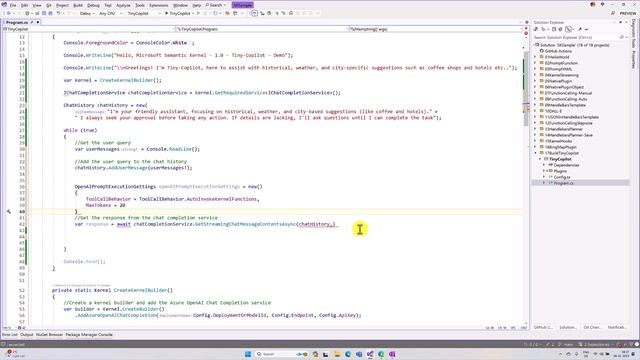Start debugging with the TinyCopilot run button
This screenshot has height=360, width=640.
click(178, 13)
